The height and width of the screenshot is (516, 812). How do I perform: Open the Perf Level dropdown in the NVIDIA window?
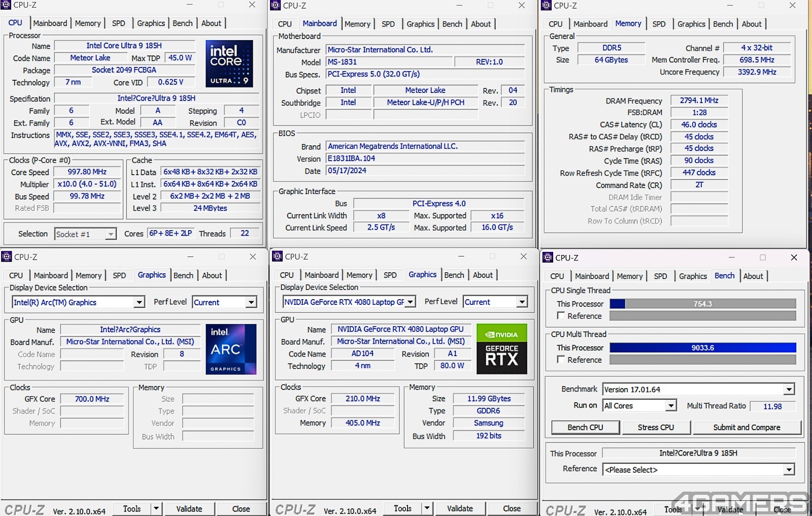click(x=522, y=302)
